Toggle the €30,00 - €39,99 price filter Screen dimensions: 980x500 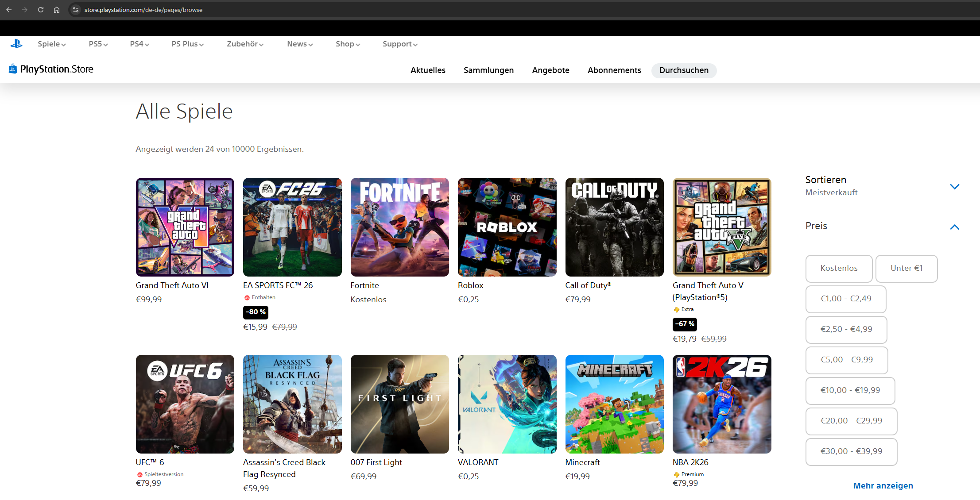click(x=851, y=452)
